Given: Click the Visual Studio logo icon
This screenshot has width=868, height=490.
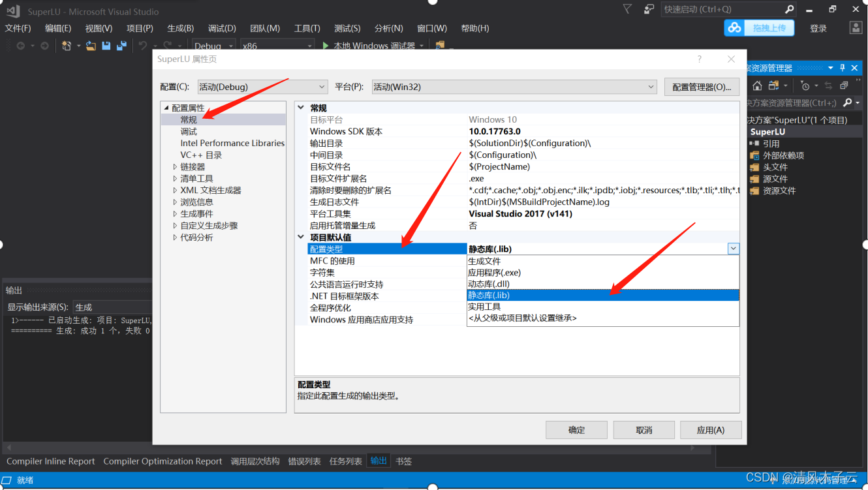Looking at the screenshot, I should 13,10.
